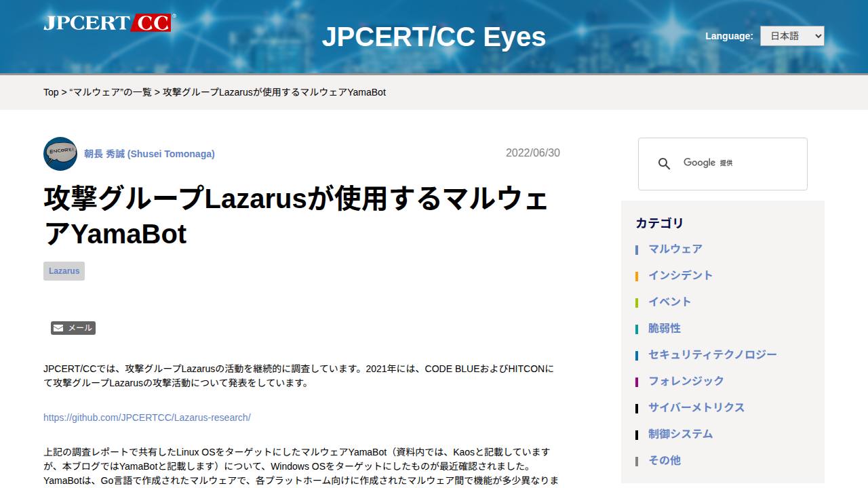The image size is (868, 488).
Task: Click the article title heading
Action: tap(296, 216)
